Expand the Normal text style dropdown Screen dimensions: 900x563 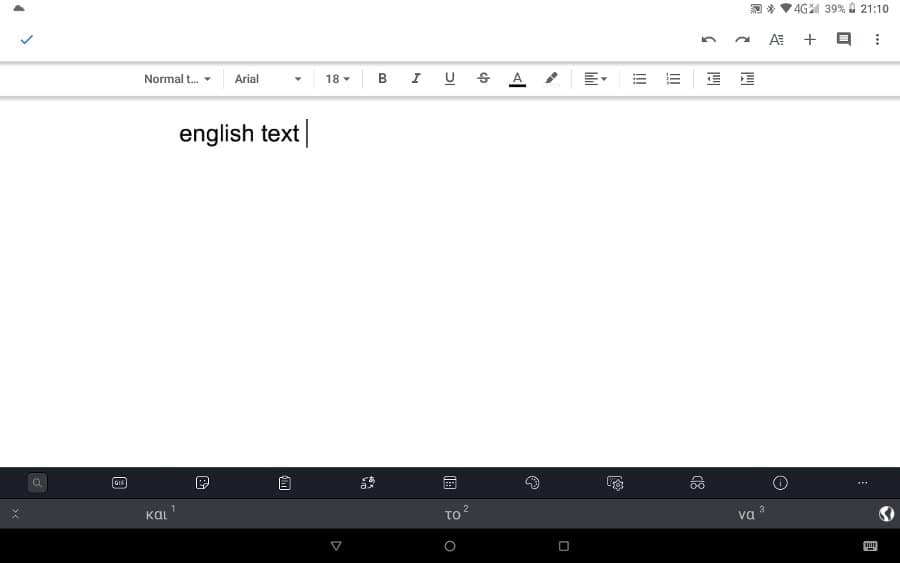pyautogui.click(x=177, y=79)
